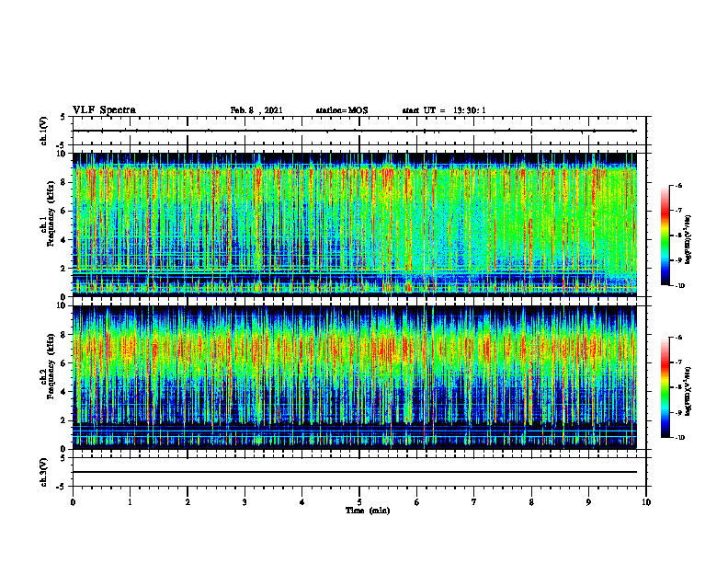Click the time axis tick label "8"

tap(531, 502)
